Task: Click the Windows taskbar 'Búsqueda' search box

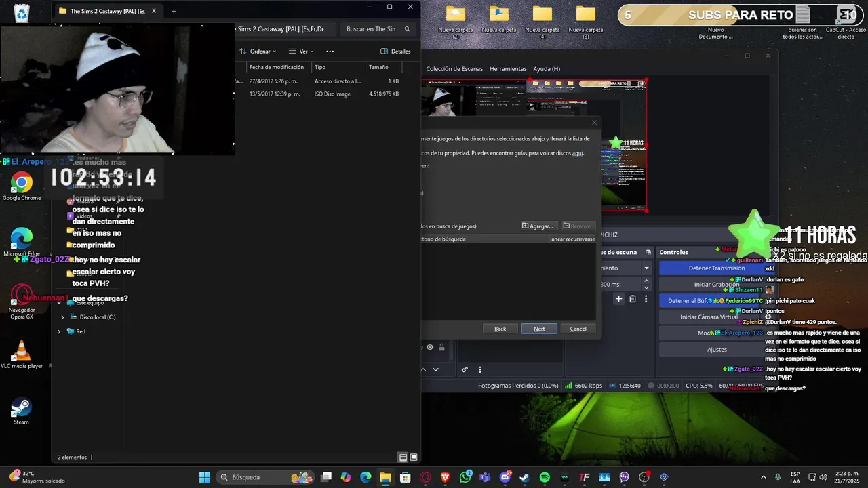Action: tap(267, 477)
